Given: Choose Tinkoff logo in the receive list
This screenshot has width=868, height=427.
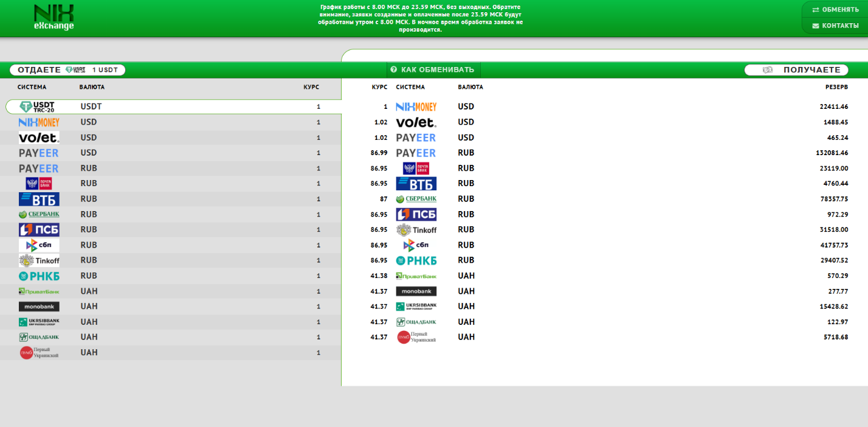Looking at the screenshot, I should (x=416, y=230).
